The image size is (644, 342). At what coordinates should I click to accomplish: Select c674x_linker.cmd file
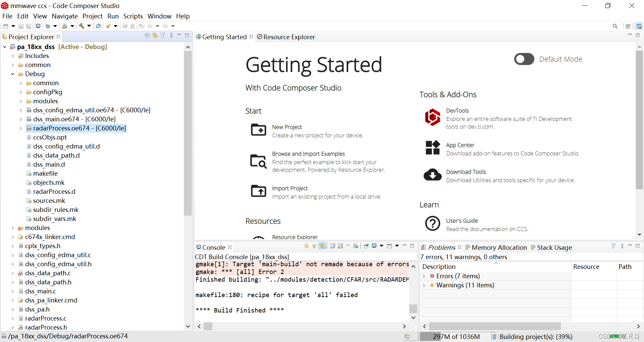tap(50, 237)
